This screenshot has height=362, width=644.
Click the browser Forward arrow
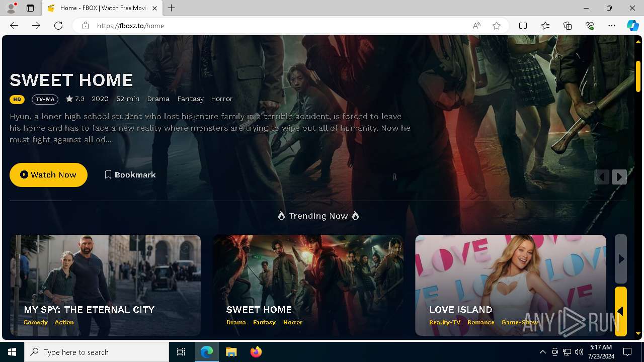tap(36, 26)
